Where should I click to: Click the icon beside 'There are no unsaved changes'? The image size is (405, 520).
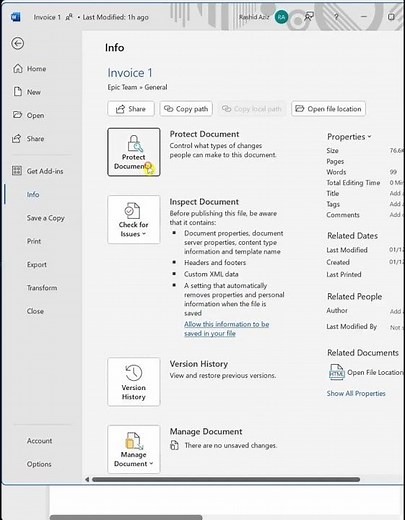point(174,445)
